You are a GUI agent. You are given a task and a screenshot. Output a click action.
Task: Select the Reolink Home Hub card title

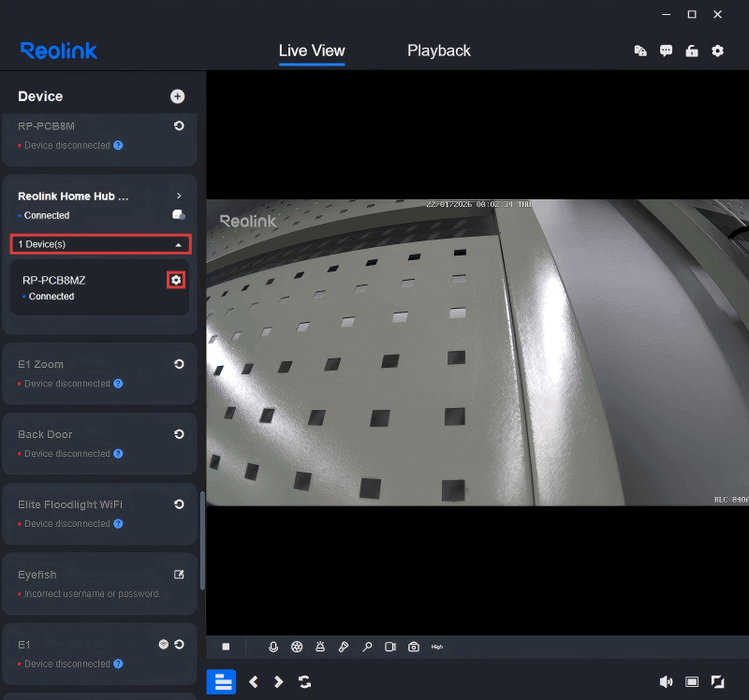[73, 197]
